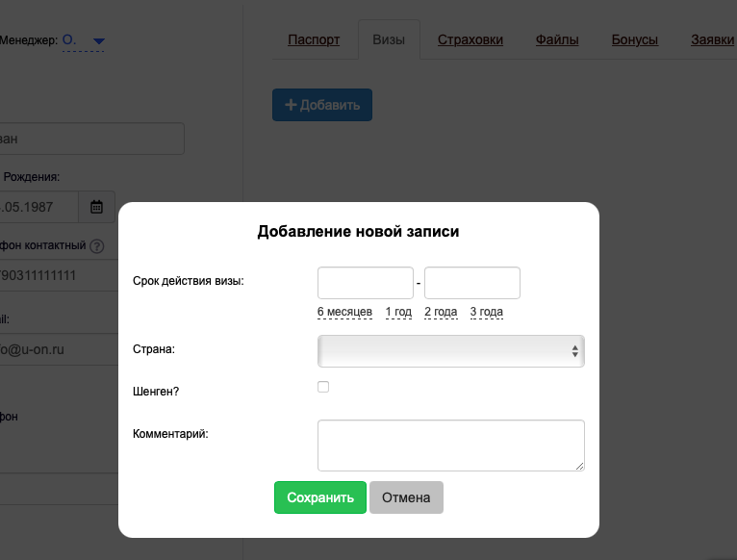This screenshot has width=737, height=560.
Task: Click the green Сохранить button
Action: click(x=320, y=497)
